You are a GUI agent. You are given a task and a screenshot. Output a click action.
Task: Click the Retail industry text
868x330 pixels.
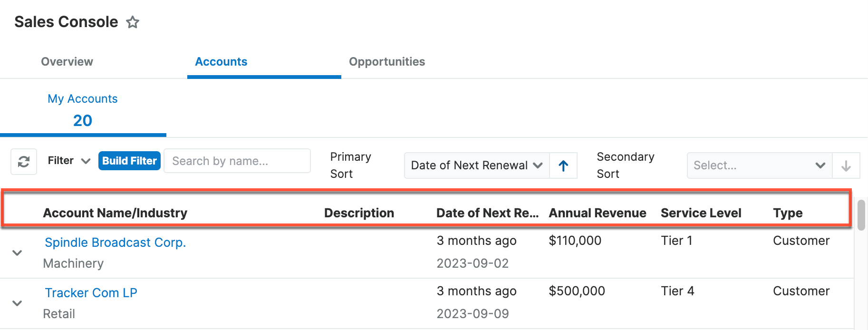(x=59, y=314)
